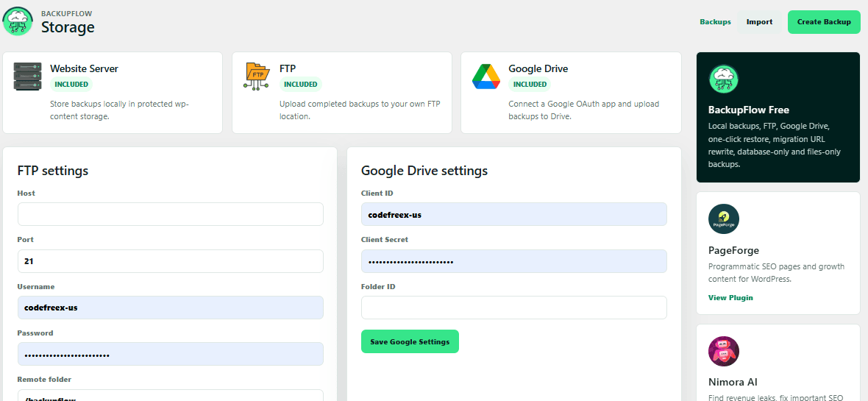Click the BackupFlow cloud logo in header
868x401 pixels.
point(18,21)
